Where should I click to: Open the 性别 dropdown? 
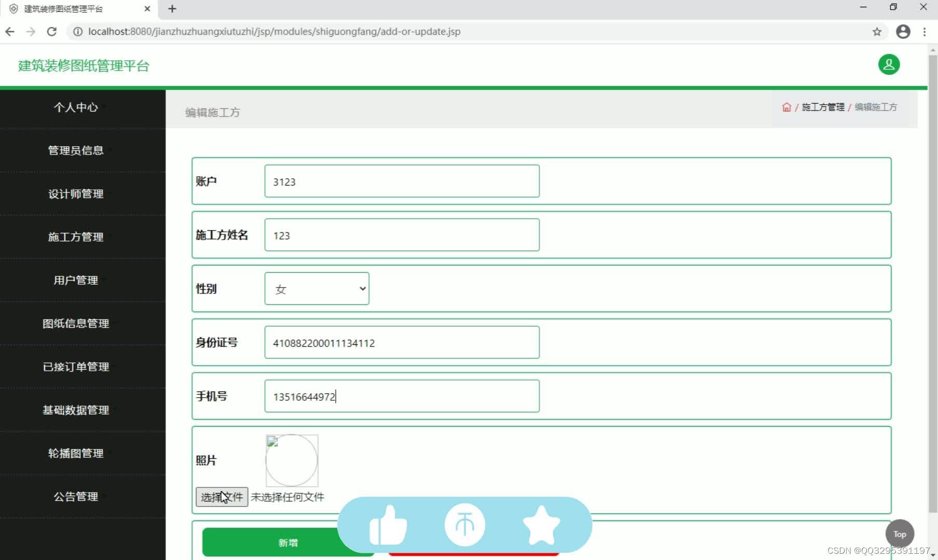317,289
